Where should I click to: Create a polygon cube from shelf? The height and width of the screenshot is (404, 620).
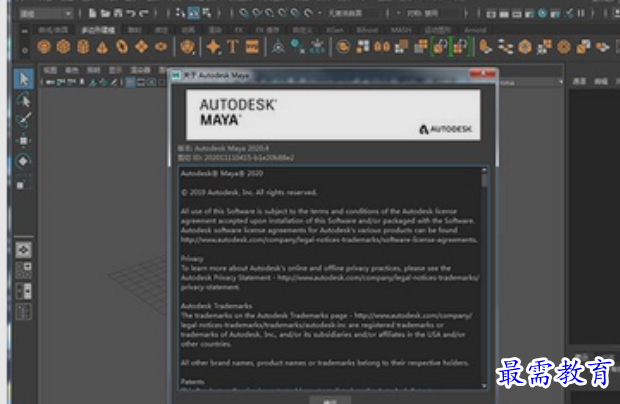pos(64,47)
